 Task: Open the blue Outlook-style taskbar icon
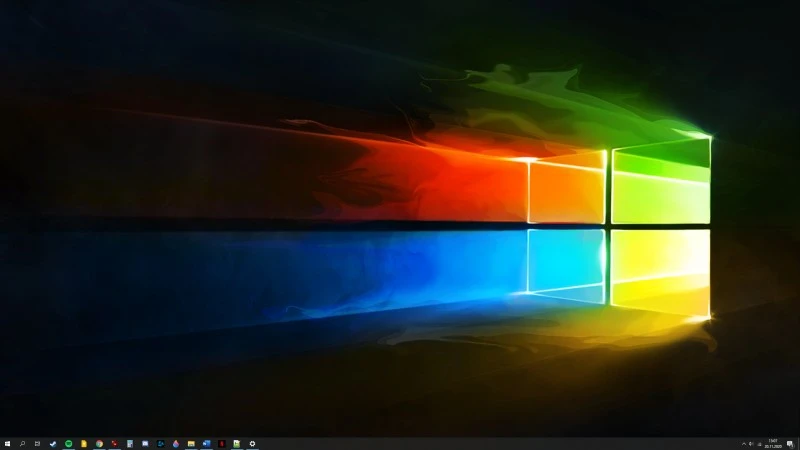coord(206,444)
